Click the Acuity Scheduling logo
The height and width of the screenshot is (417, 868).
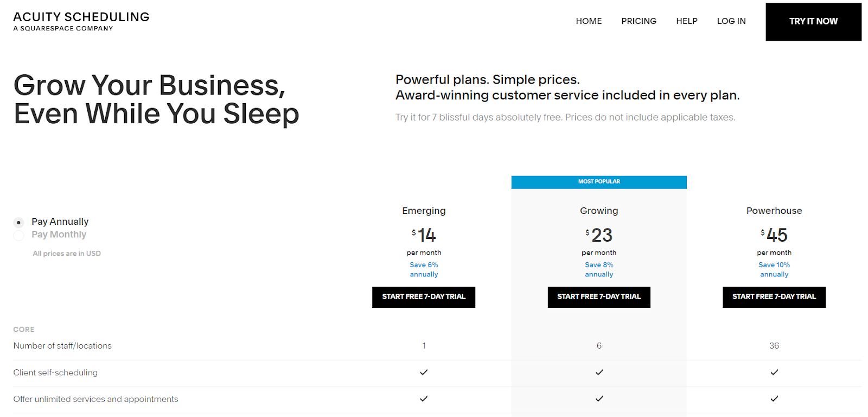point(81,21)
